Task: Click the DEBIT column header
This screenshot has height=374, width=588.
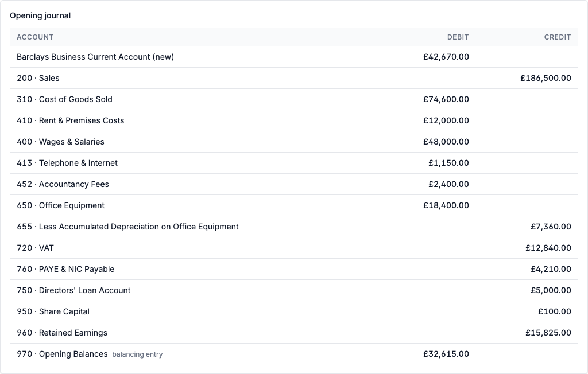Action: 458,37
